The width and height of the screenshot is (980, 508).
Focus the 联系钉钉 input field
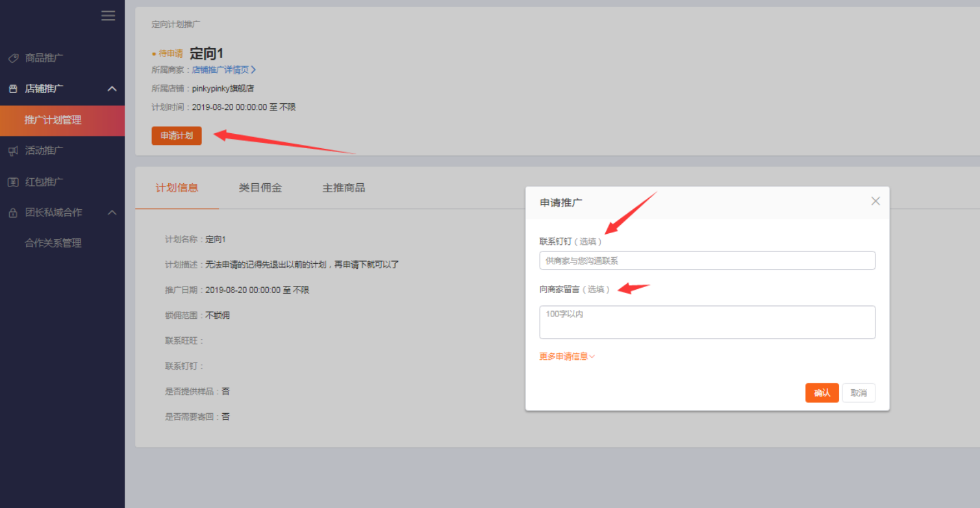(x=707, y=260)
